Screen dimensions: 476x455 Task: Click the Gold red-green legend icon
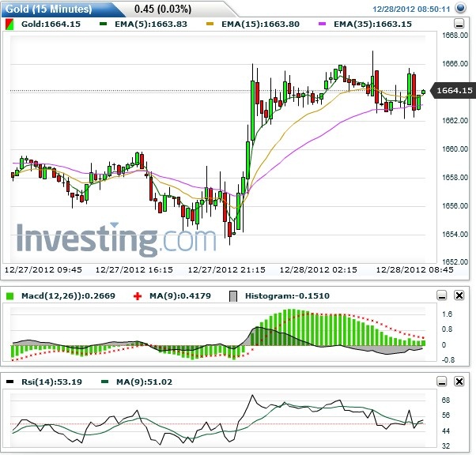pyautogui.click(x=9, y=24)
